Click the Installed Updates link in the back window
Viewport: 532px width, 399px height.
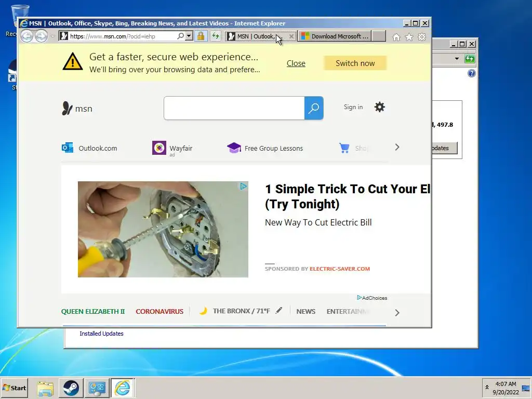(x=101, y=334)
